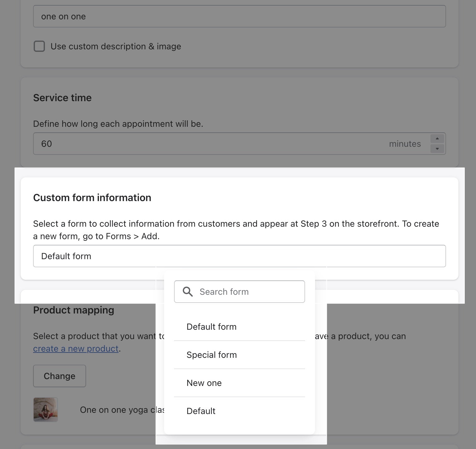Enable Use custom description & image
Viewport: 476px width, 449px height.
point(39,46)
